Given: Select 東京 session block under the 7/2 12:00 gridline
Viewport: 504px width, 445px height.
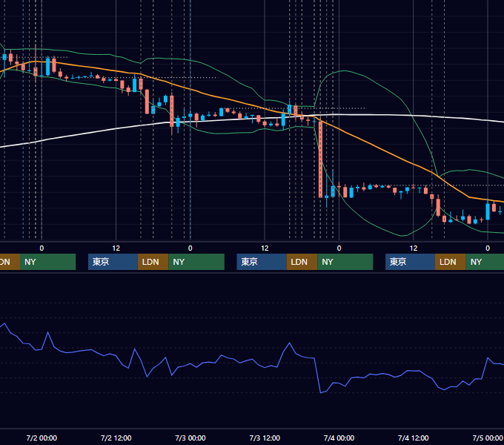Looking at the screenshot, I should pos(113,262).
